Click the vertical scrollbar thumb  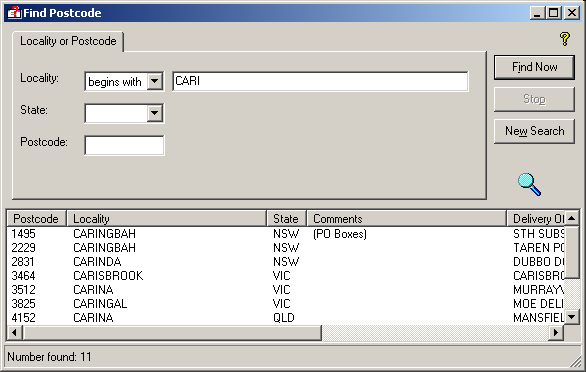click(572, 252)
